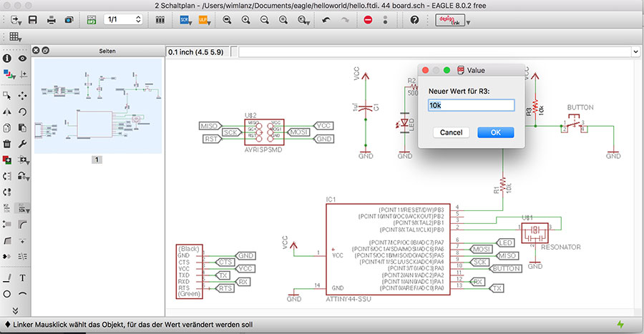Open the zoom select dropdown
644x334 pixels.
click(x=303, y=20)
